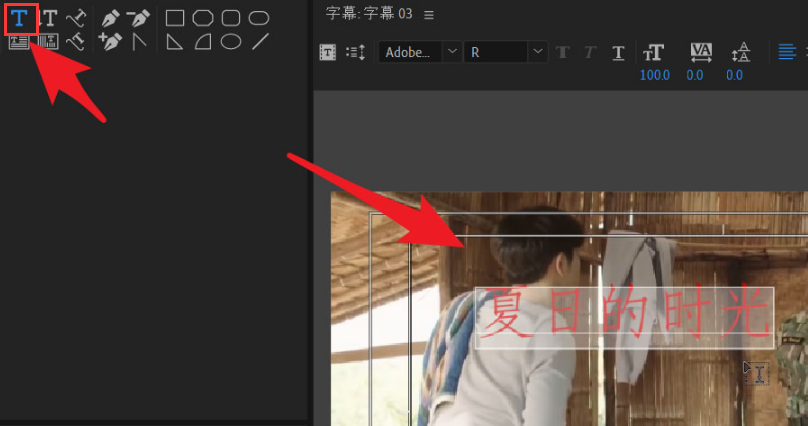This screenshot has width=808, height=426.
Task: Select the Add Anchor Point tool
Action: [110, 42]
